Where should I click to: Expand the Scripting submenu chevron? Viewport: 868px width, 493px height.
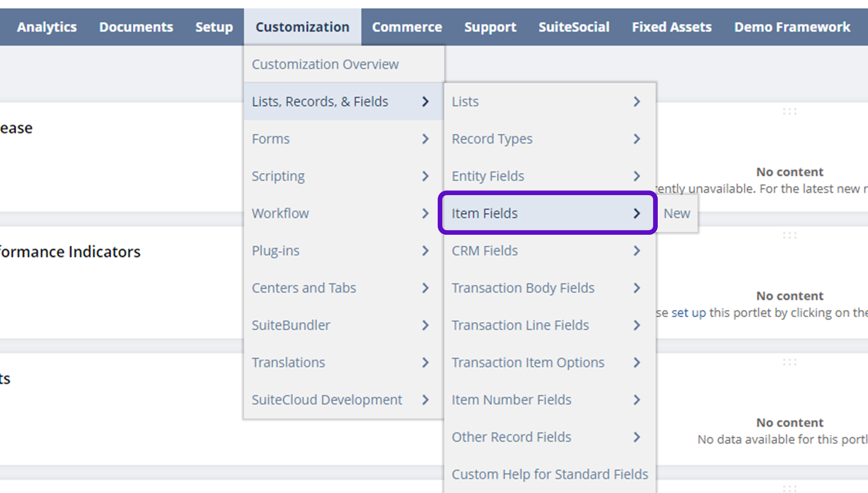(425, 176)
